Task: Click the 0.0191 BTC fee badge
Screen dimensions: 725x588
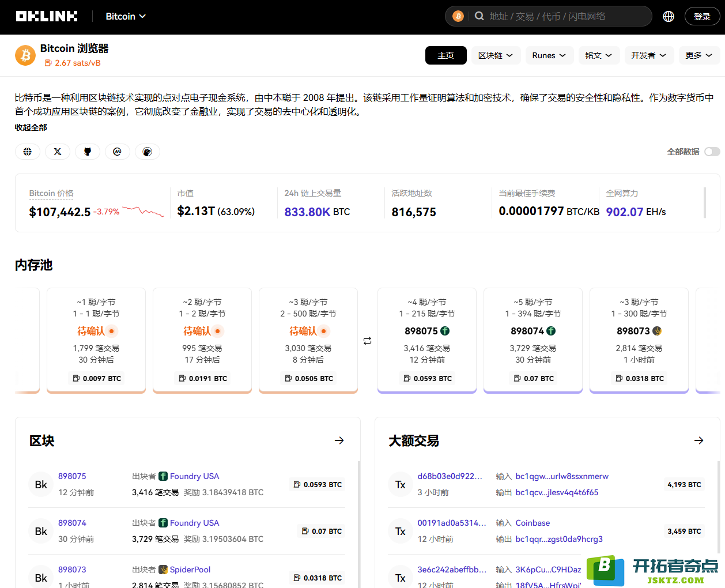Action: pos(202,378)
